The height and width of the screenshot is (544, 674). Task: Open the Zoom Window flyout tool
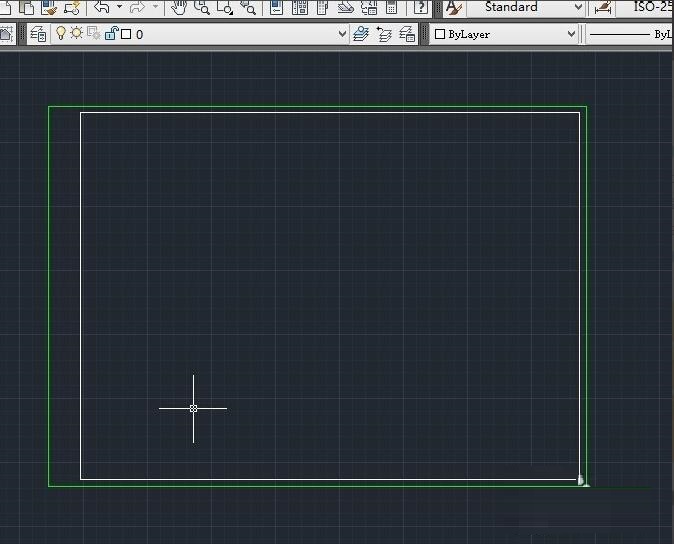click(225, 7)
